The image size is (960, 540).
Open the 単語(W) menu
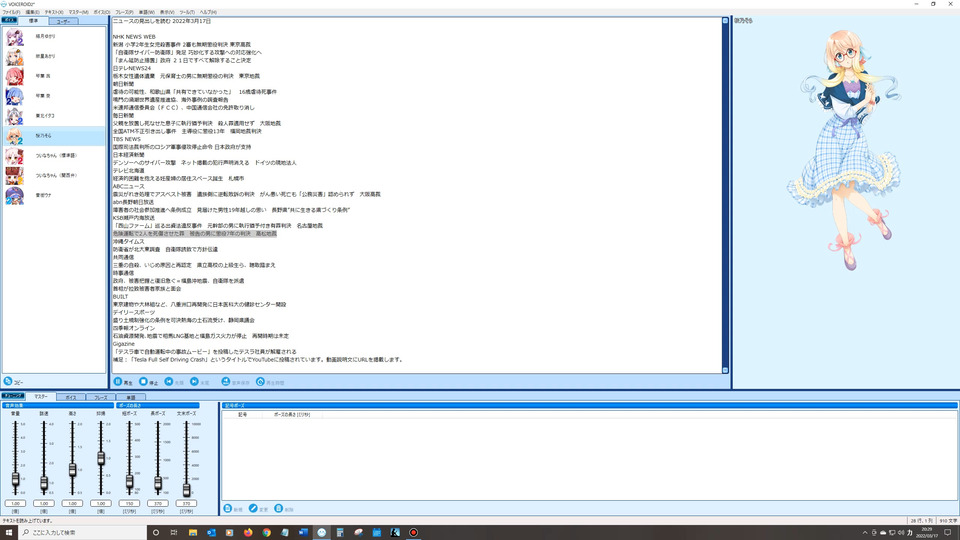[x=147, y=12]
